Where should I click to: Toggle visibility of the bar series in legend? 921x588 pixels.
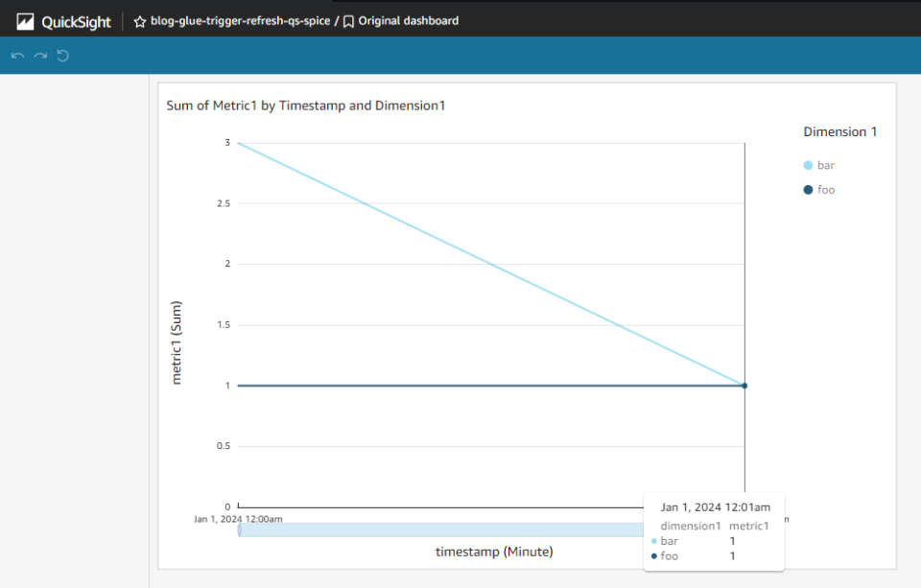[x=827, y=165]
